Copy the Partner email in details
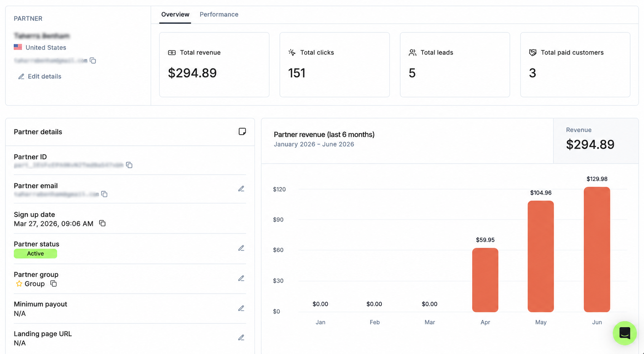Viewport: 644px width, 354px height. [x=104, y=194]
